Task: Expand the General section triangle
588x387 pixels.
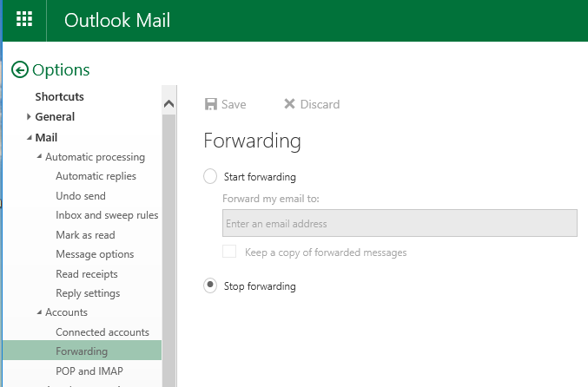Action: 29,116
